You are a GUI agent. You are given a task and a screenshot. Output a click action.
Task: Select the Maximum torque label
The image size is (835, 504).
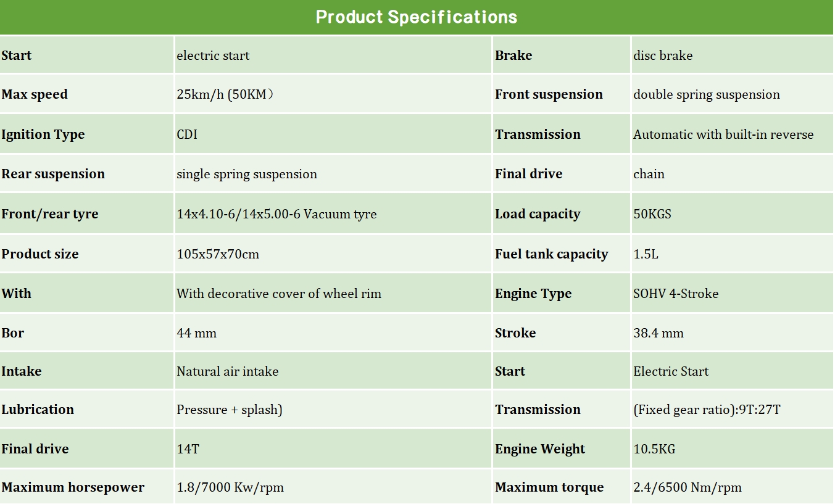pyautogui.click(x=549, y=487)
